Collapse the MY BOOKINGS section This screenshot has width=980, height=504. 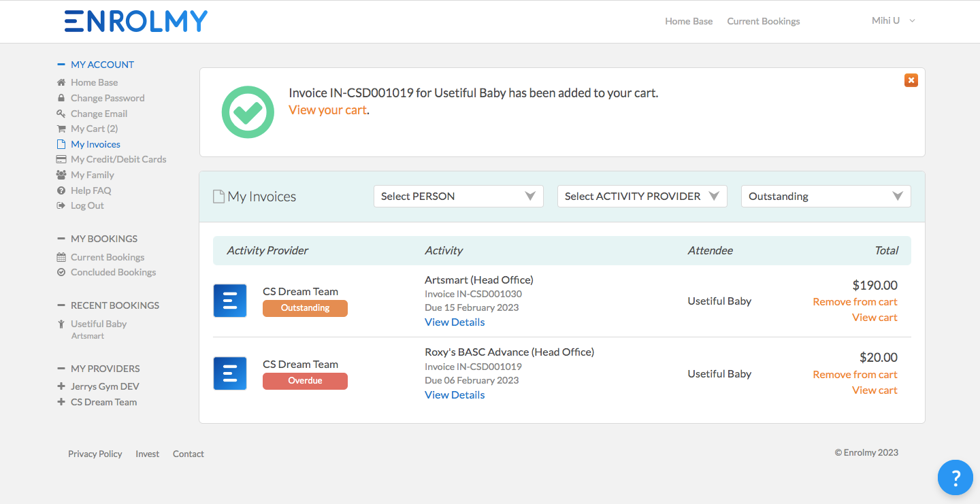61,239
